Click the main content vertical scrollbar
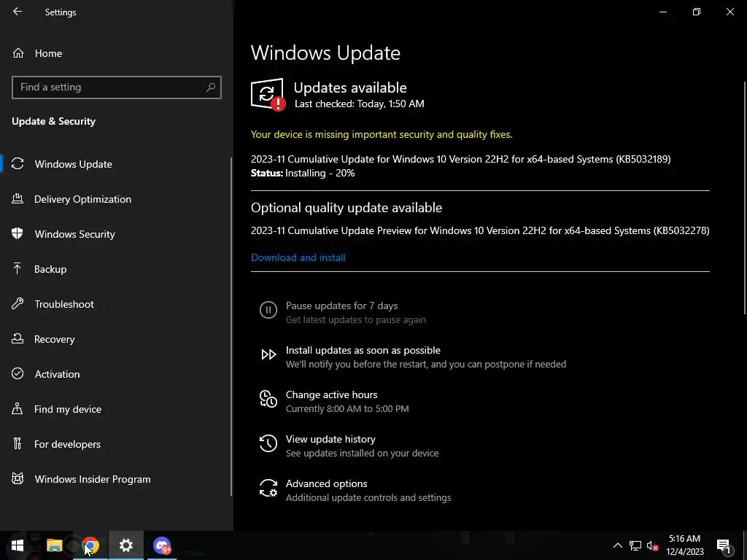The image size is (747, 560). 745,198
